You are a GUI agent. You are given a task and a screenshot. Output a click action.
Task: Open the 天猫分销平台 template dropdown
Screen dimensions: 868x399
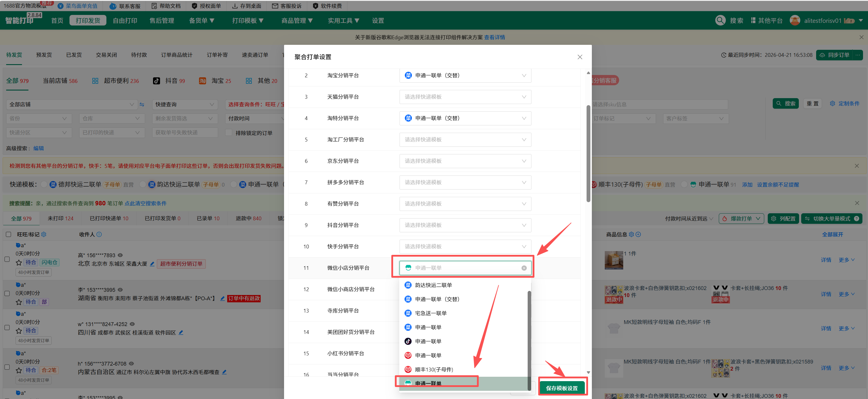(465, 97)
